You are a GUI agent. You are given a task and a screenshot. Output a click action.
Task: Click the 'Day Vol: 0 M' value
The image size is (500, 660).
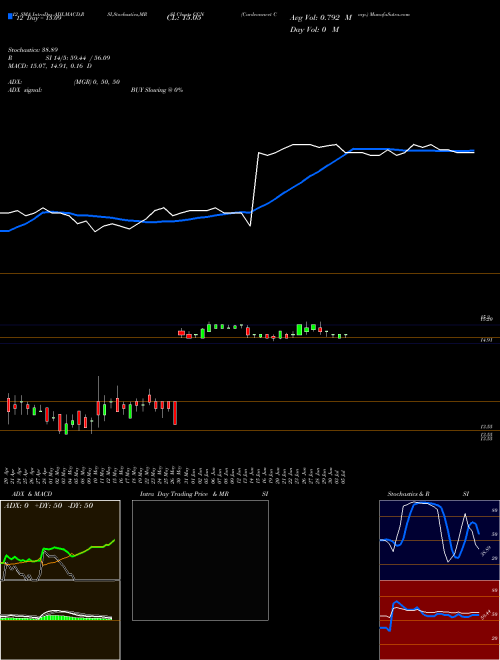point(314,30)
